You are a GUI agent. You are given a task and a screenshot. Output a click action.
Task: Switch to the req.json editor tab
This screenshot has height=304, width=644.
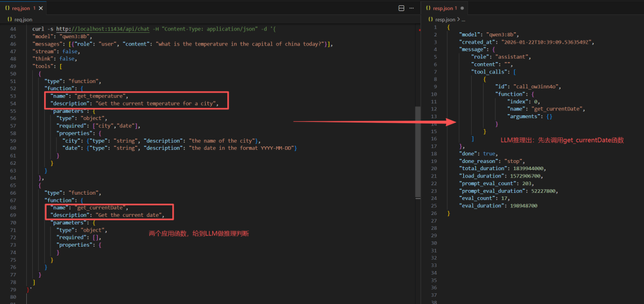pyautogui.click(x=21, y=8)
